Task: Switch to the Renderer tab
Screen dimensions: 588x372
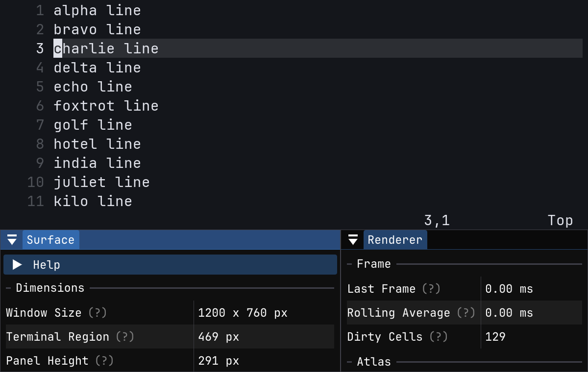Action: click(x=395, y=239)
